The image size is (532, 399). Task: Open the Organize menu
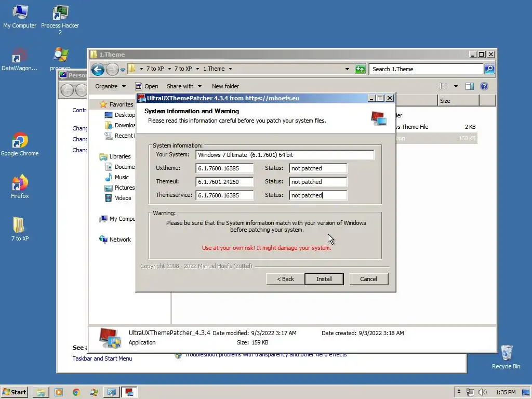pyautogui.click(x=110, y=86)
